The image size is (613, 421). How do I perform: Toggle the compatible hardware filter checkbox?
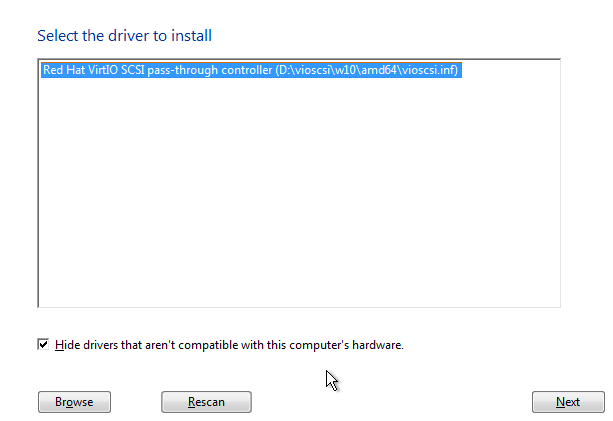click(x=43, y=345)
